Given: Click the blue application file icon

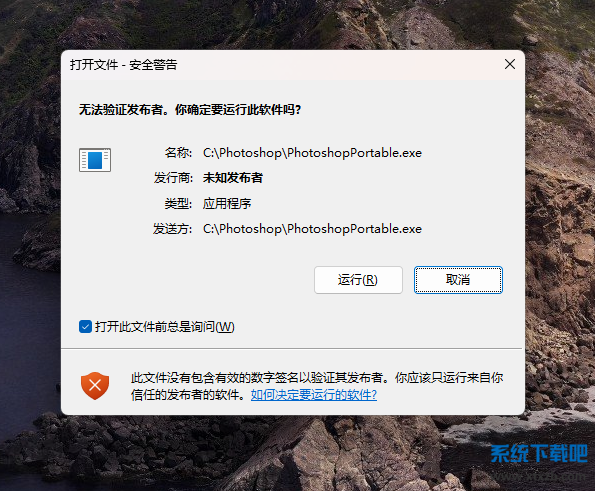Looking at the screenshot, I should pyautogui.click(x=95, y=160).
